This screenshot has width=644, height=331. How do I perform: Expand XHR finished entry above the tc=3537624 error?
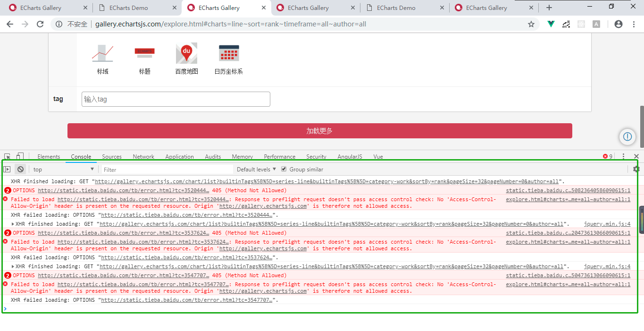coord(13,224)
